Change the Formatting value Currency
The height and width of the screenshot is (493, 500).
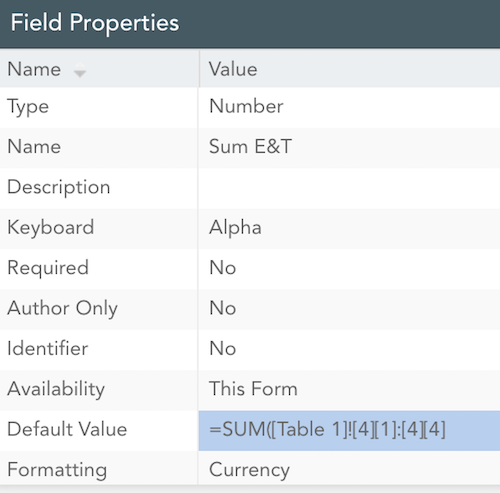(249, 470)
